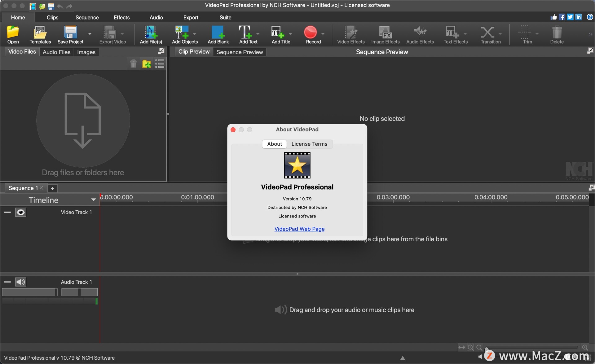
Task: Select the Audio Files bin tab
Action: point(56,52)
